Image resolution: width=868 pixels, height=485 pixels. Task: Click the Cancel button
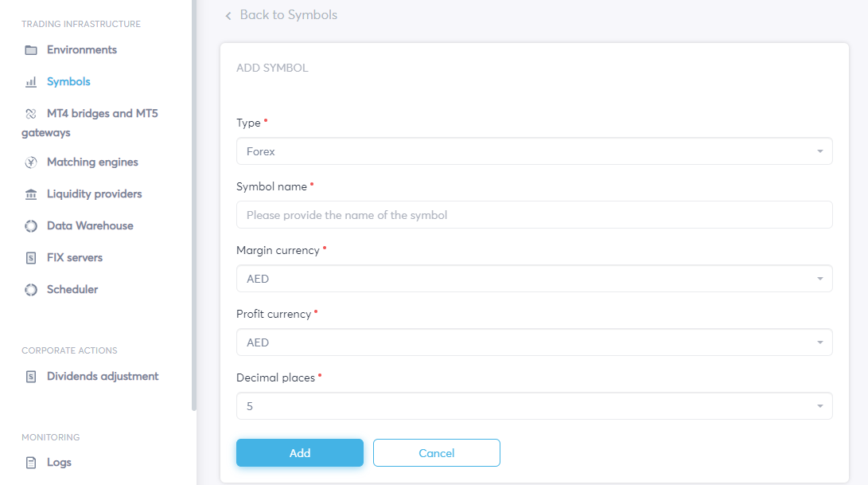(437, 453)
